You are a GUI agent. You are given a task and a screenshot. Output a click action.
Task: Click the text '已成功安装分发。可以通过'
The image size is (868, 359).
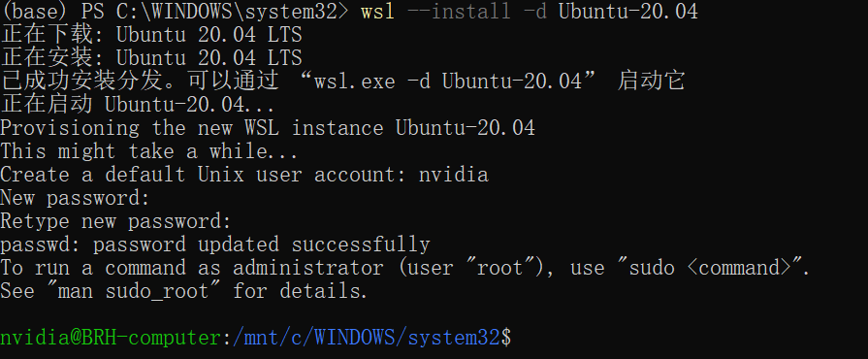140,81
